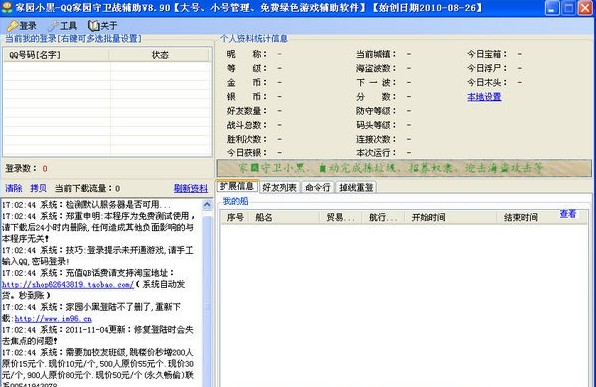The image size is (596, 387).
Task: Click the 清除 link to clear the log
Action: point(14,188)
